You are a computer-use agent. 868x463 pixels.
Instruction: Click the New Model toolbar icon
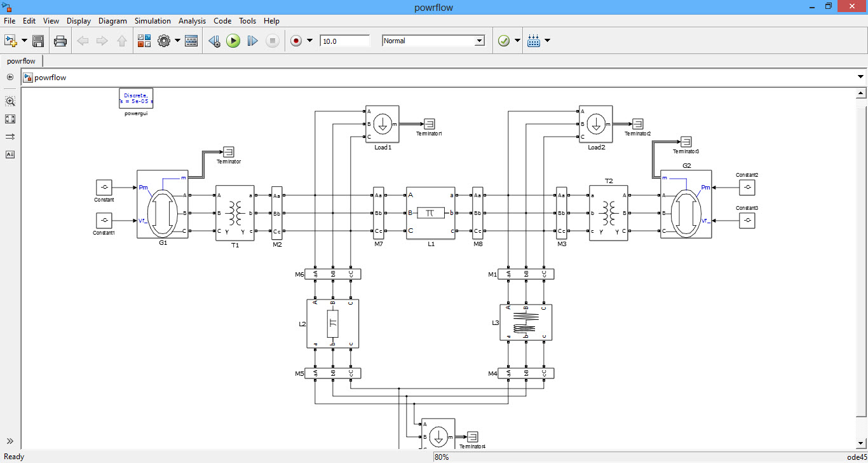10,41
